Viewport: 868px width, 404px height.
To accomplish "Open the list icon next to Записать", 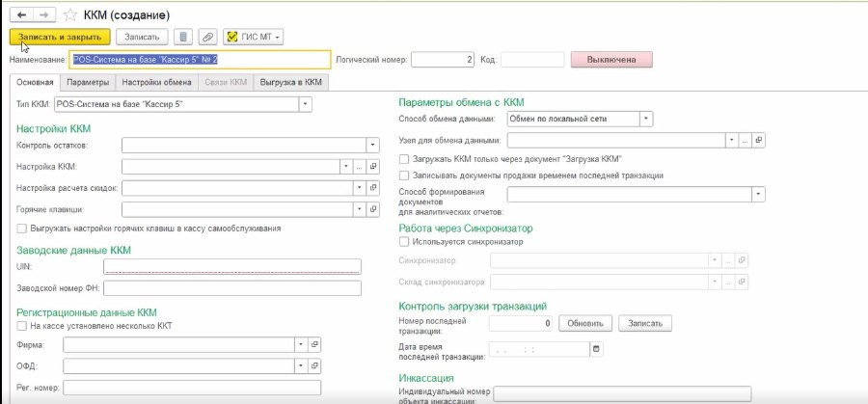I will [184, 37].
